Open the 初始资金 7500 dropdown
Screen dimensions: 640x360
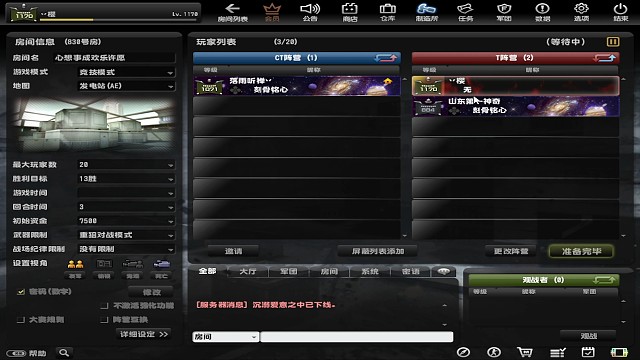point(126,221)
